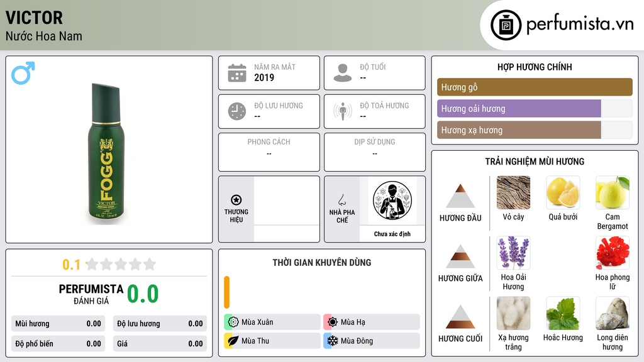This screenshot has height=362, width=644.
Task: Open the Quả bưởi note image
Action: pyautogui.click(x=563, y=192)
